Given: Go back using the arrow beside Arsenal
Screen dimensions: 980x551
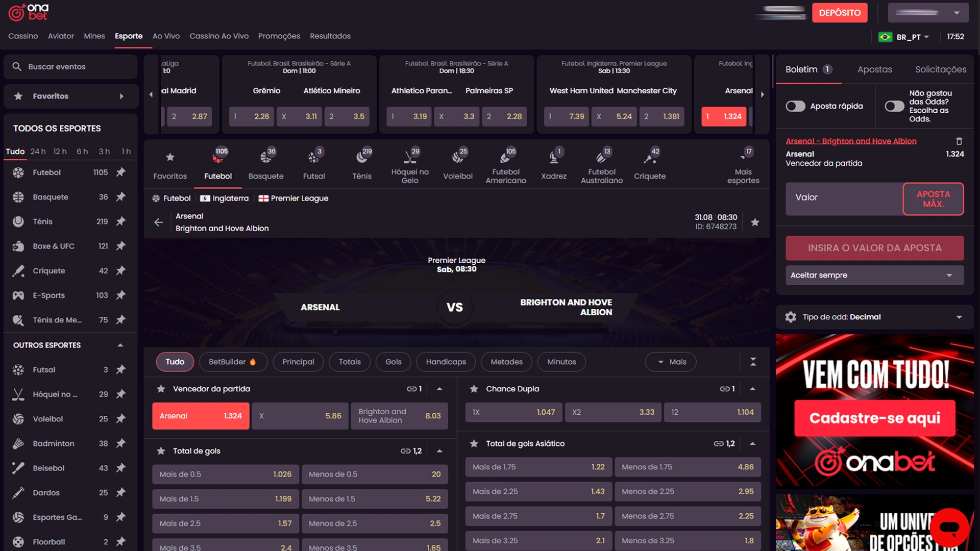Looking at the screenshot, I should pos(159,222).
